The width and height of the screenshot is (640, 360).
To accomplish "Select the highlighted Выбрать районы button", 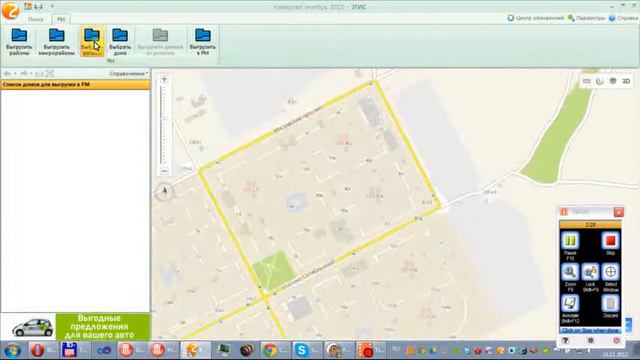I will click(92, 42).
